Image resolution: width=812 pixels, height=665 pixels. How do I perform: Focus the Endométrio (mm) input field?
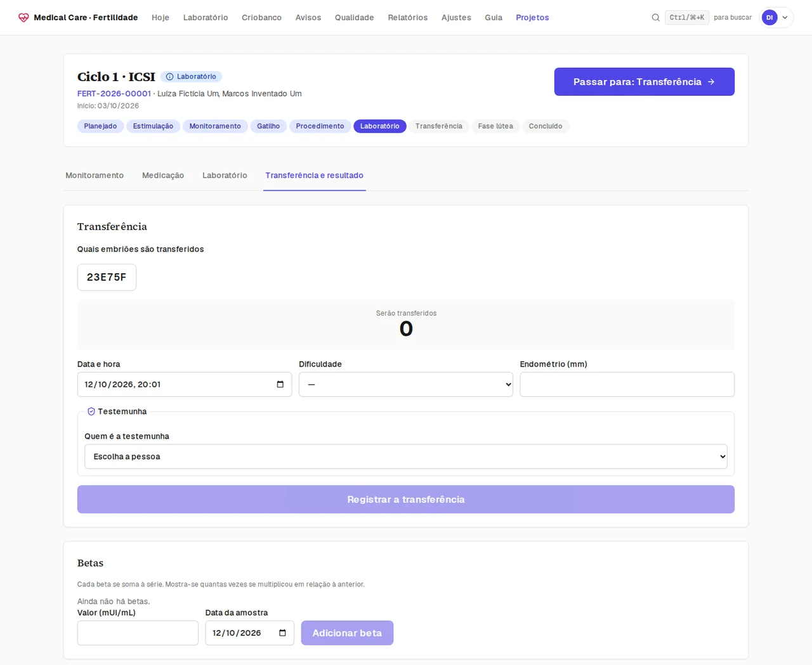click(x=627, y=384)
